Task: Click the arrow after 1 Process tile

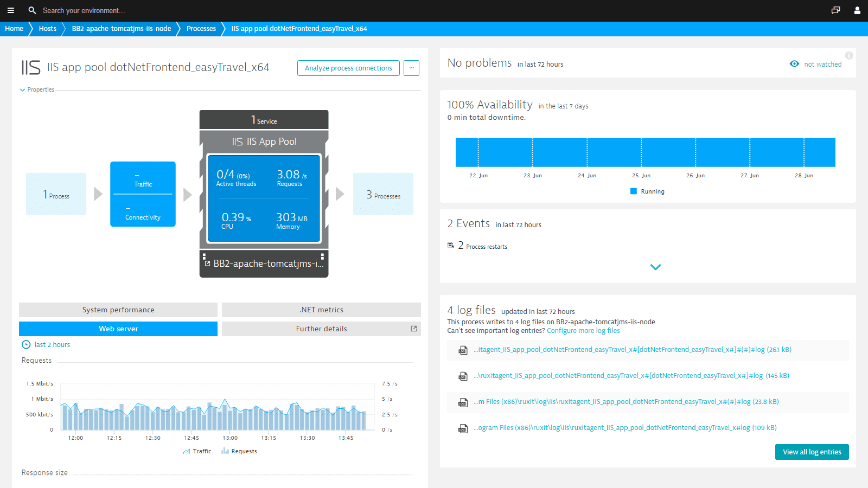Action: 98,194
